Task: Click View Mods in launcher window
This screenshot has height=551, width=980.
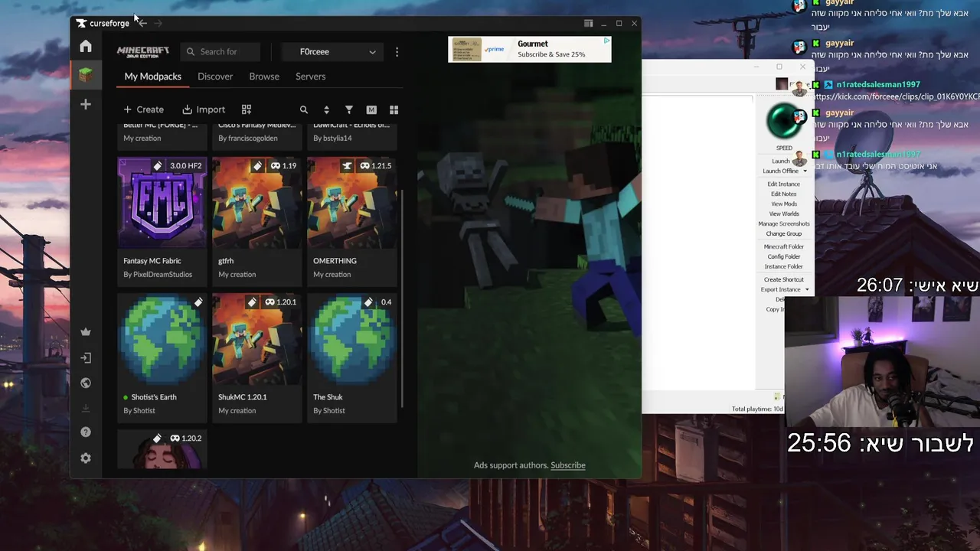Action: 784,204
